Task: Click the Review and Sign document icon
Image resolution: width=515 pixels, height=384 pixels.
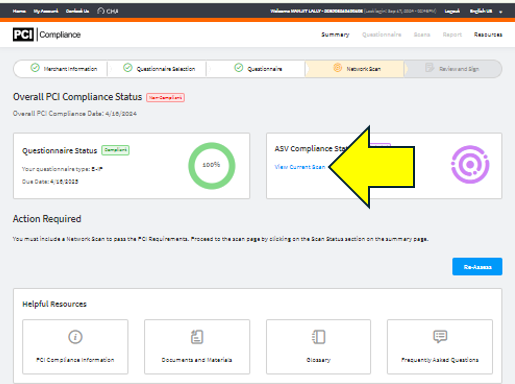Action: tap(430, 68)
